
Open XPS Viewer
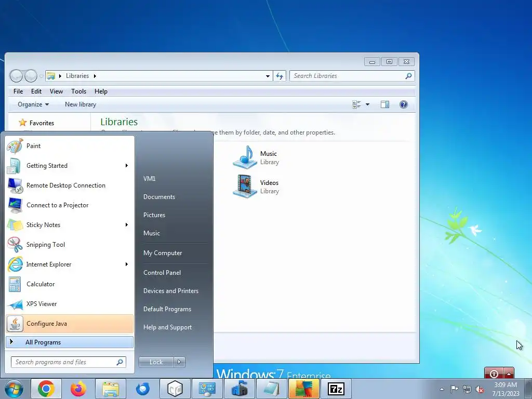point(70,303)
